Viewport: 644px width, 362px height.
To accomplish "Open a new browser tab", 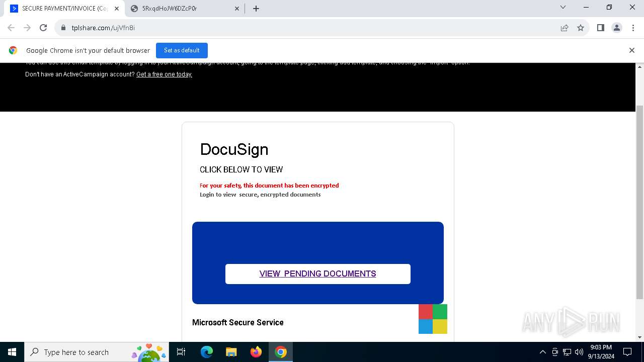I will (256, 9).
